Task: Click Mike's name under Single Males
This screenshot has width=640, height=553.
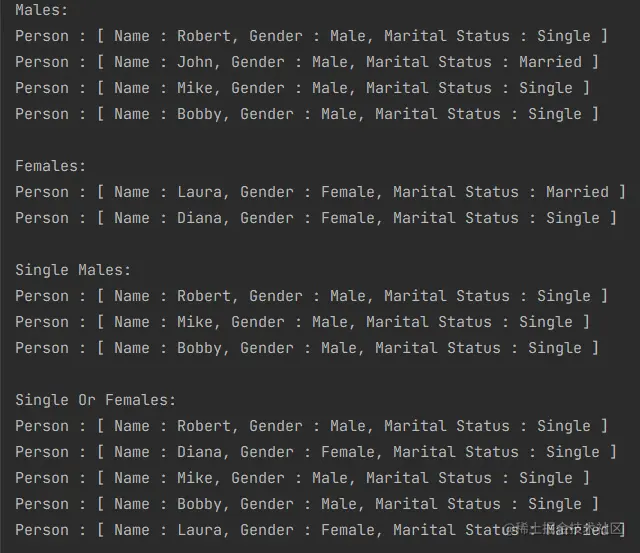Action: click(195, 322)
